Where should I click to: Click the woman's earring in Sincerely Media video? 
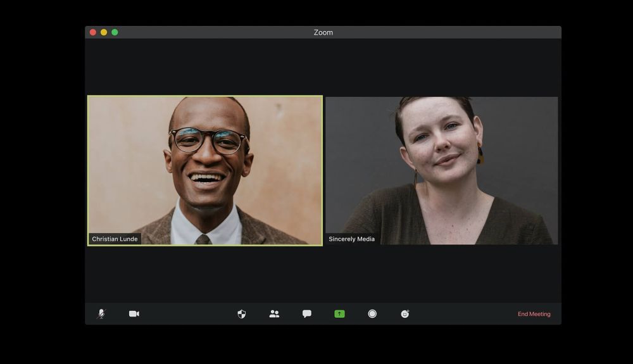480,154
